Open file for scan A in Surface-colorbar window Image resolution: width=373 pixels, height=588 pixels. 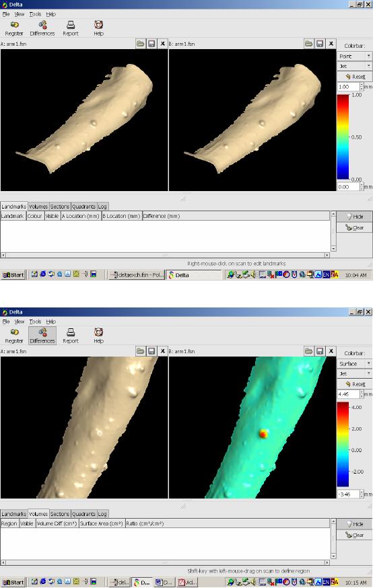(x=140, y=351)
